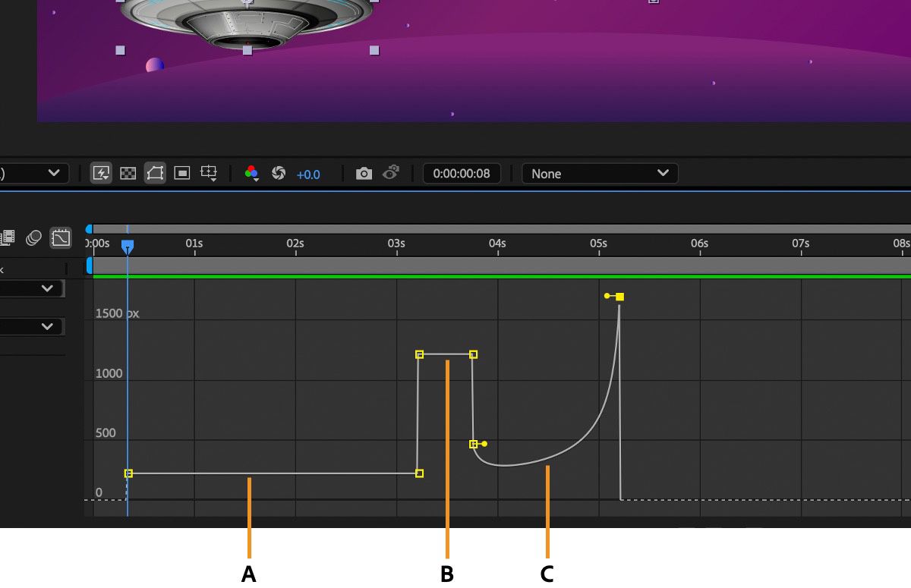Enable Frame Blending for all layers
This screenshot has width=911, height=588.
click(x=8, y=237)
